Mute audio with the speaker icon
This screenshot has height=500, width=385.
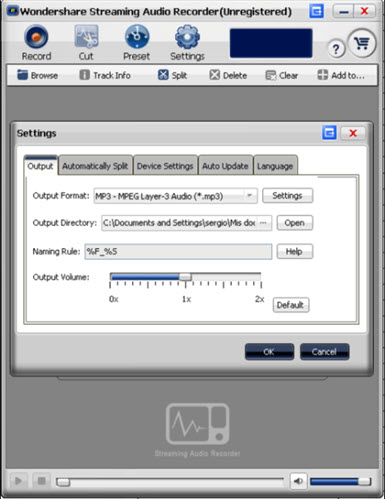pos(298,481)
